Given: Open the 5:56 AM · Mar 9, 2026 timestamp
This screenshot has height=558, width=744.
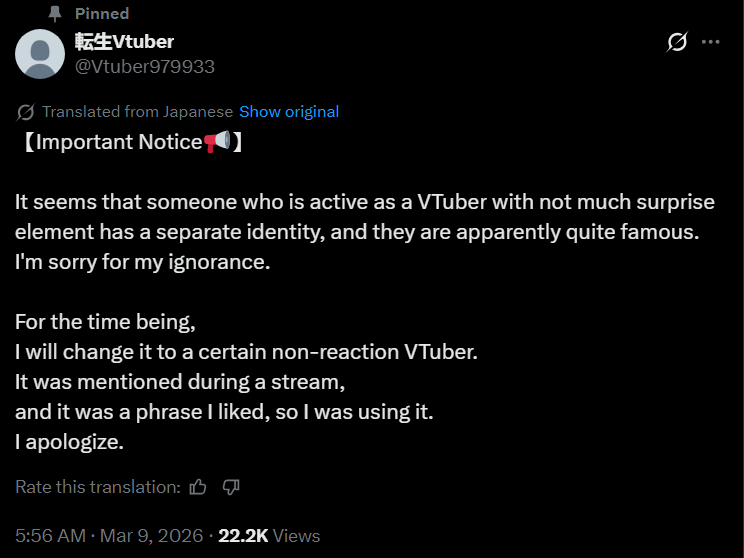Looking at the screenshot, I should point(109,536).
